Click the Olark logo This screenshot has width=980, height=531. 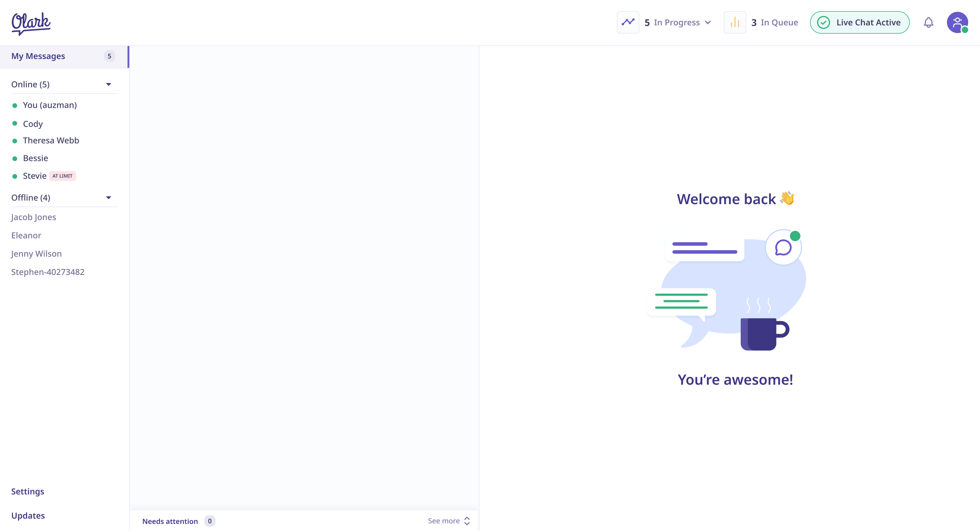point(31,23)
